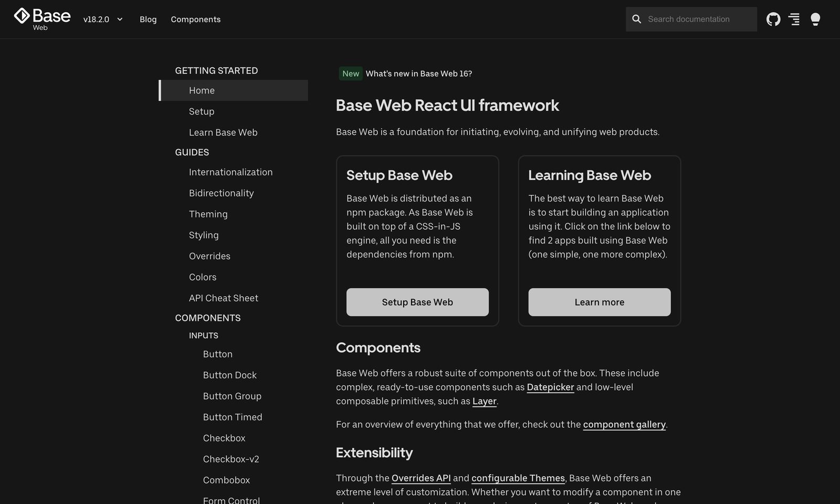The height and width of the screenshot is (504, 840).
Task: Click the New badge
Action: pyautogui.click(x=351, y=73)
